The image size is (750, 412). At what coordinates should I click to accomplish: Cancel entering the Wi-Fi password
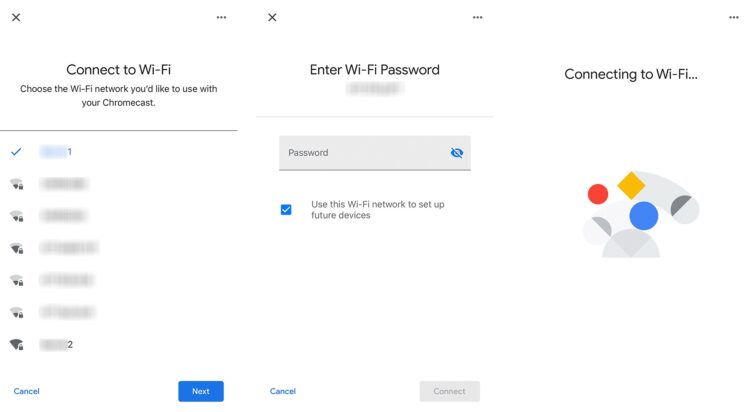(283, 391)
